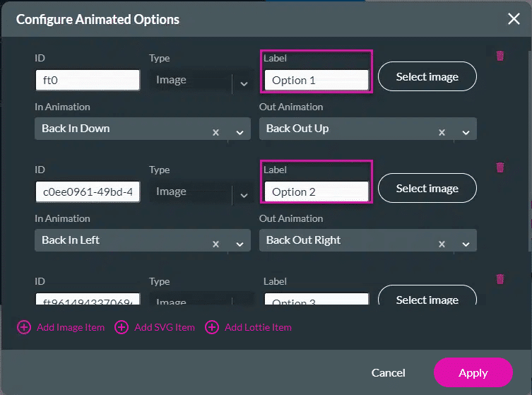Click Add SVG Item link
Image resolution: width=532 pixels, height=395 pixels.
pos(155,327)
